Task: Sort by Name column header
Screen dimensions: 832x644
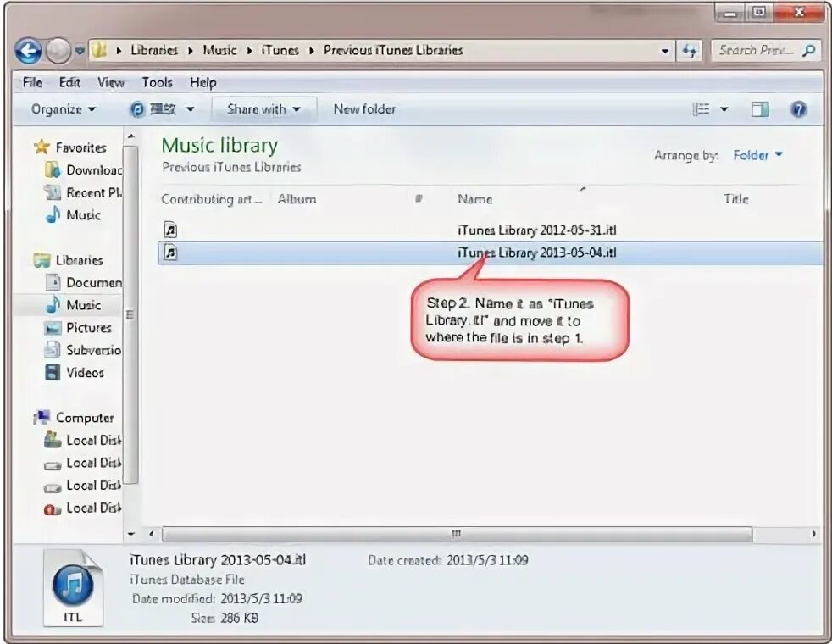Action: click(475, 199)
